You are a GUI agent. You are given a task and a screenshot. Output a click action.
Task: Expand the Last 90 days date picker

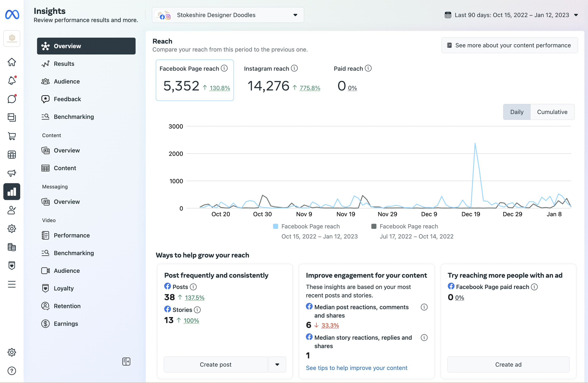coord(511,15)
